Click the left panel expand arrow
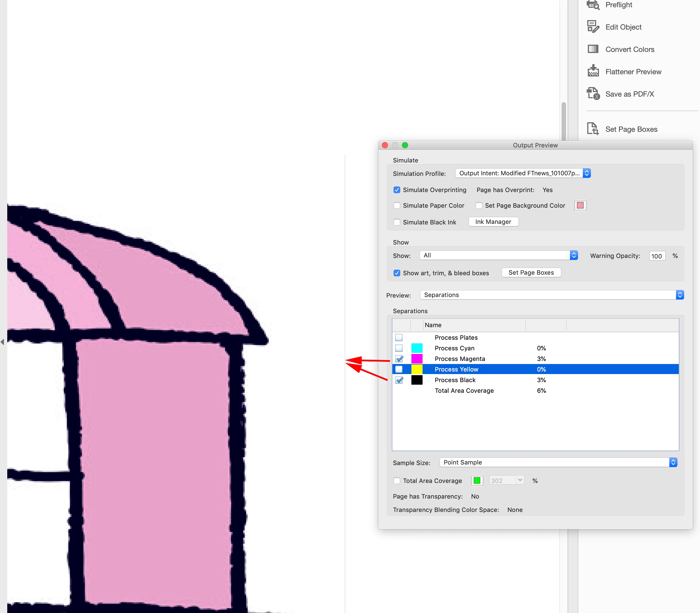 point(3,342)
